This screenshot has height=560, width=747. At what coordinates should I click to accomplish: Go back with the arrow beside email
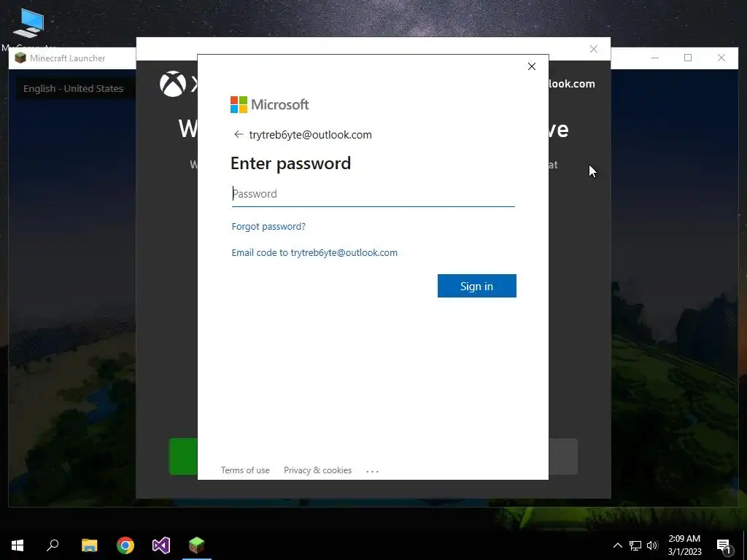(239, 134)
